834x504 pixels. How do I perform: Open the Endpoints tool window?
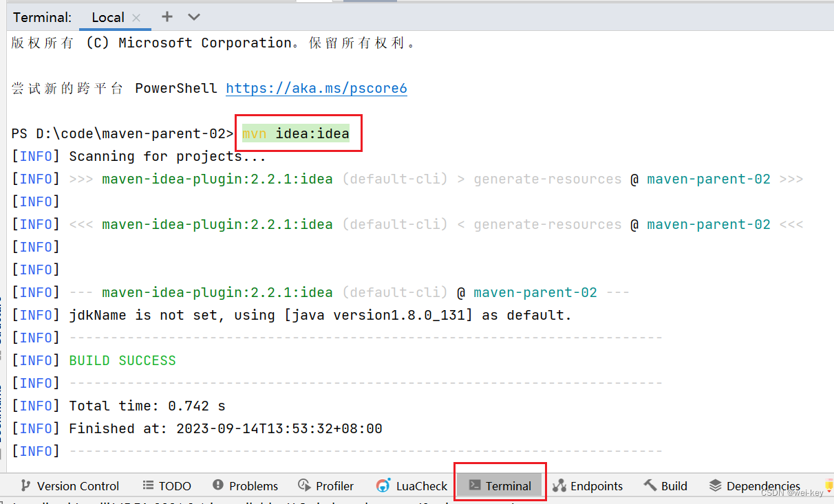pyautogui.click(x=588, y=485)
